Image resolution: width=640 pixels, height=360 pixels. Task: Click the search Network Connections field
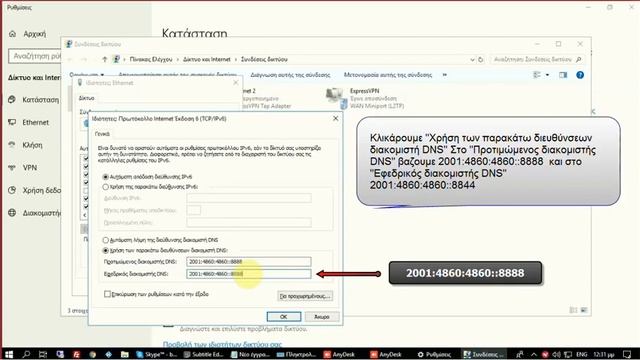pos(537,60)
